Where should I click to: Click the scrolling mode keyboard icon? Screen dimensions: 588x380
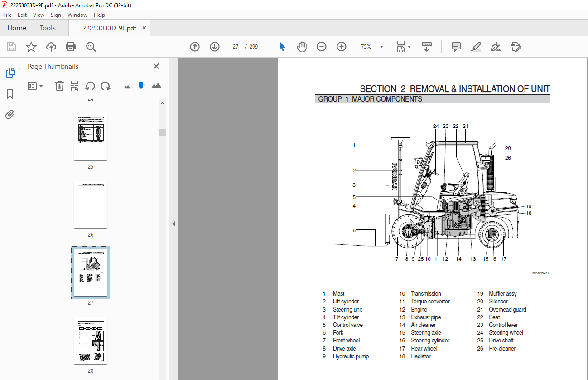[x=427, y=47]
